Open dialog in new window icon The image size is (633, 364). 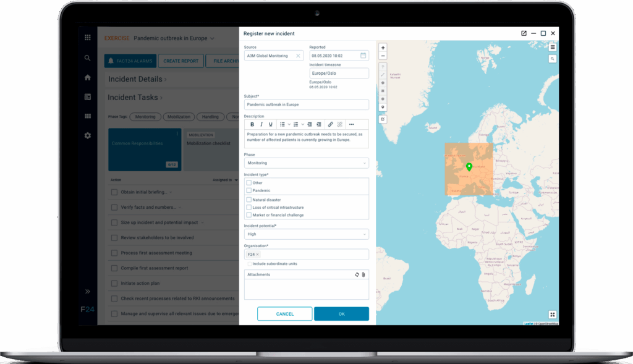(x=524, y=33)
